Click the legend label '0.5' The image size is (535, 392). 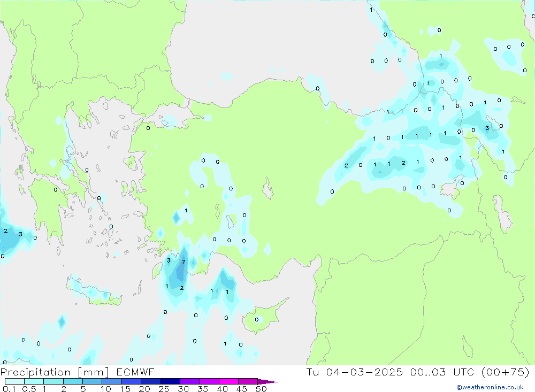point(29,389)
